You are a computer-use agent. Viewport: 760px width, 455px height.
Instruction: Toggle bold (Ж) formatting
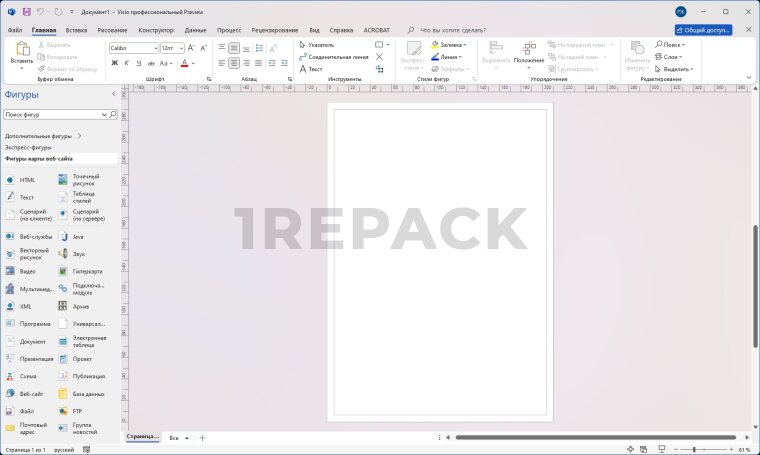click(x=114, y=63)
